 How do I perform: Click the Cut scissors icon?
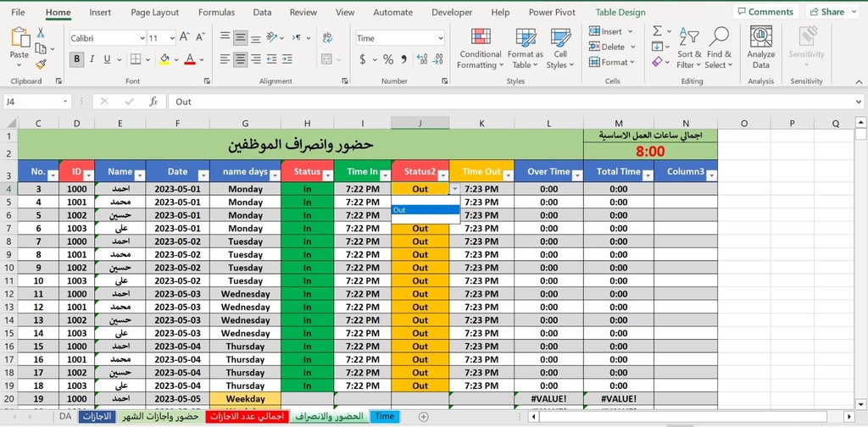click(x=41, y=33)
